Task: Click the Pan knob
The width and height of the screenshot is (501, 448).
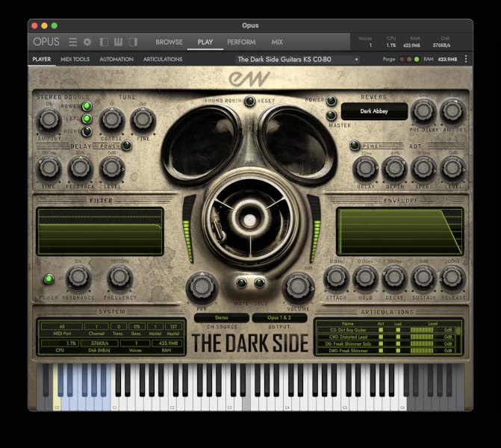Action: coord(202,287)
